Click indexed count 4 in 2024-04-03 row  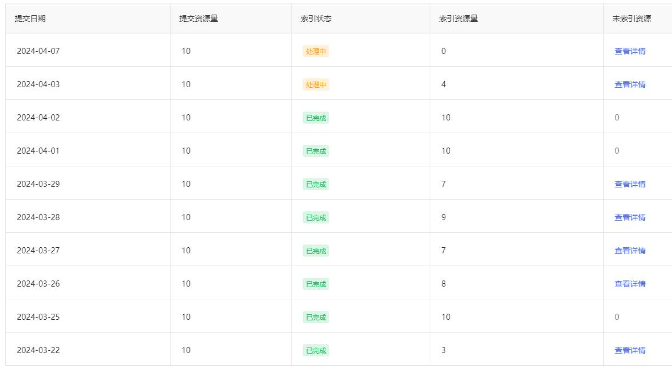(444, 84)
